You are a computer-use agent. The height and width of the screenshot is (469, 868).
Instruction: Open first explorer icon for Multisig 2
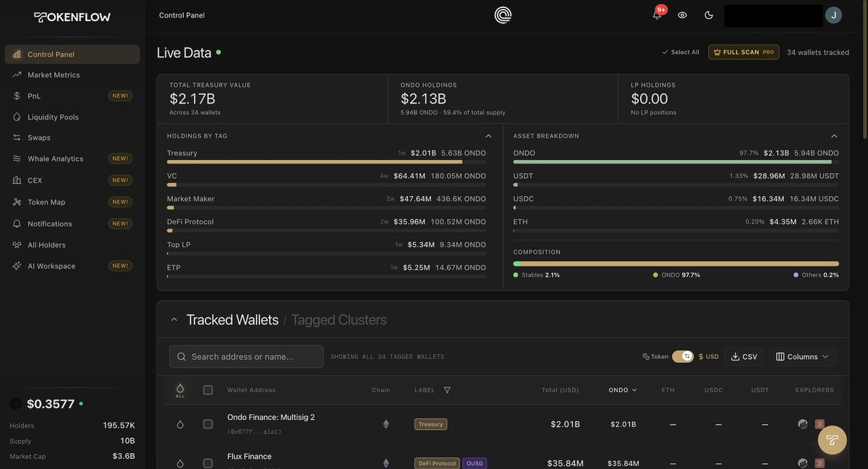803,424
